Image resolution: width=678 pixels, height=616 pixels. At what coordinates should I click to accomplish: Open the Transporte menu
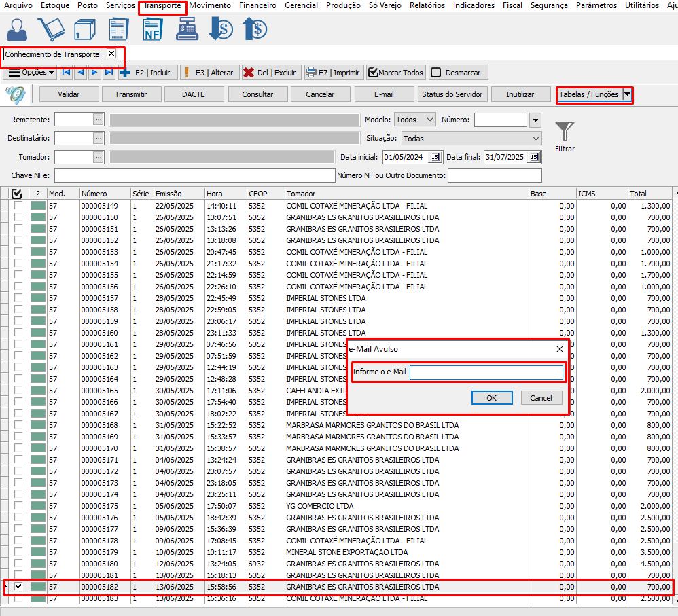tap(162, 5)
